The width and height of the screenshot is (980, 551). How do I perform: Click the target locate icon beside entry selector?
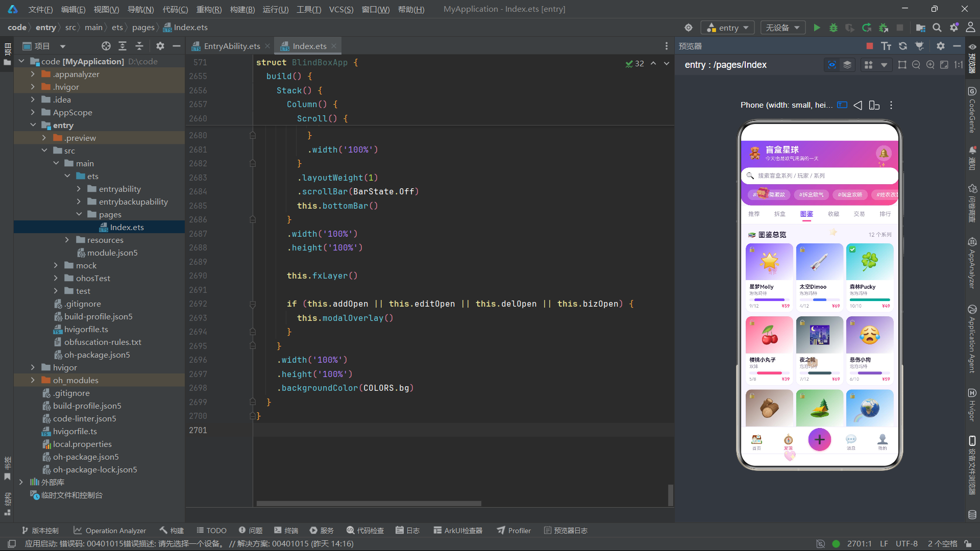tap(689, 28)
